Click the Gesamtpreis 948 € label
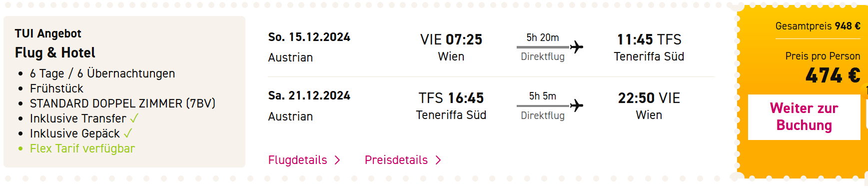 tap(818, 26)
